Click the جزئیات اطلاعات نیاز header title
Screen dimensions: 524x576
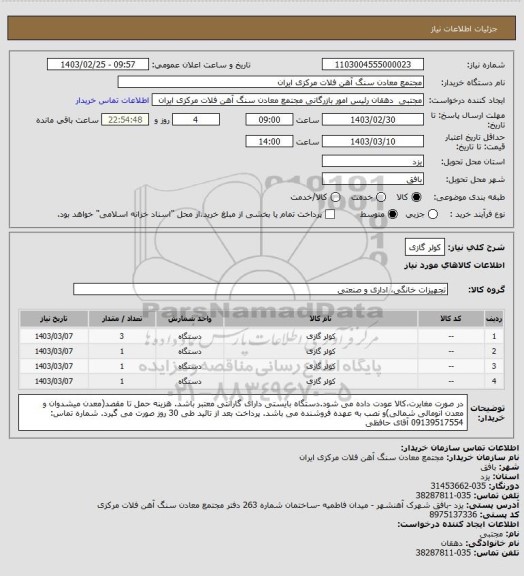coord(464,29)
